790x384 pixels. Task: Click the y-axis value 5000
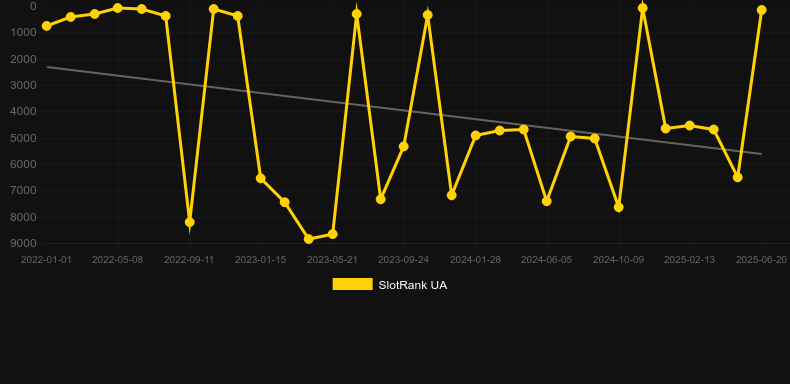pyautogui.click(x=23, y=138)
